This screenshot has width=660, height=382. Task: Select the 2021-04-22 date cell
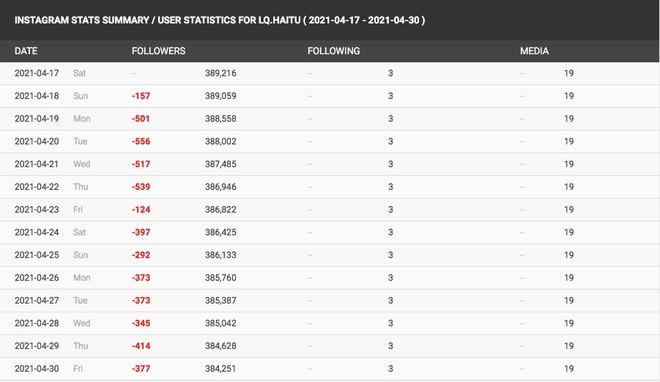[37, 187]
